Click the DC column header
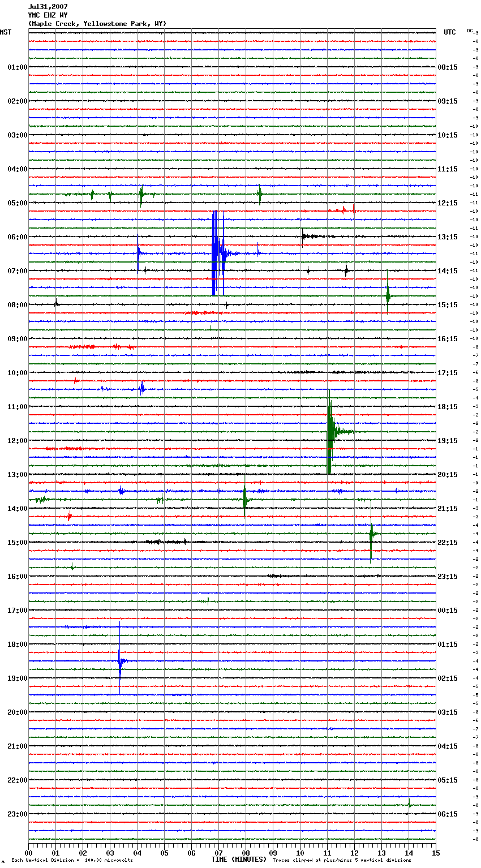 pyautogui.click(x=470, y=31)
